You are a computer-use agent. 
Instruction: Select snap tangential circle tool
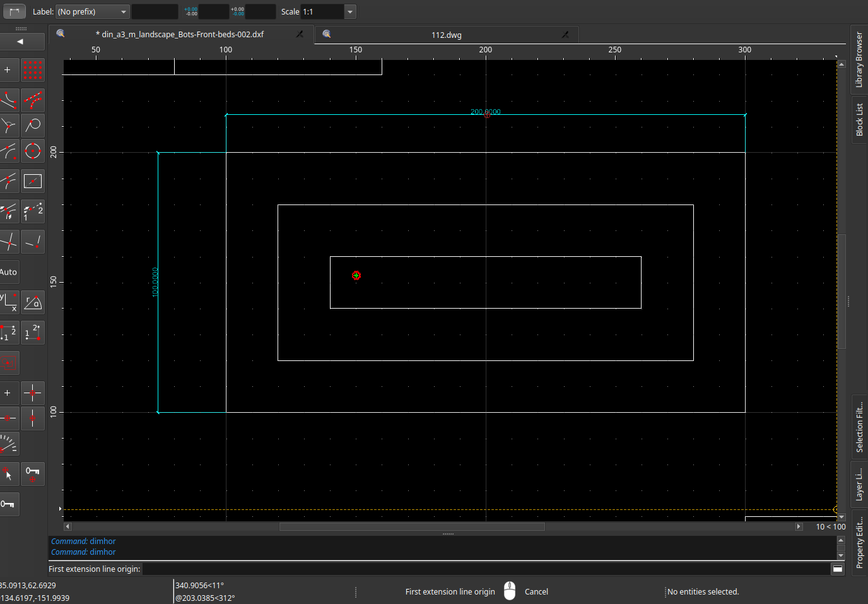click(33, 126)
